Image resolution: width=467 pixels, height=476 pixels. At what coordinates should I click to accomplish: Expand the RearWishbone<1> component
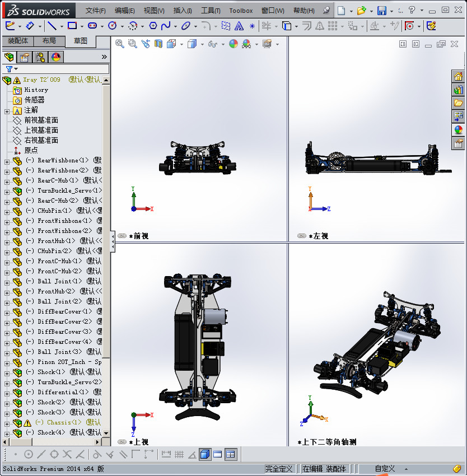click(7, 162)
